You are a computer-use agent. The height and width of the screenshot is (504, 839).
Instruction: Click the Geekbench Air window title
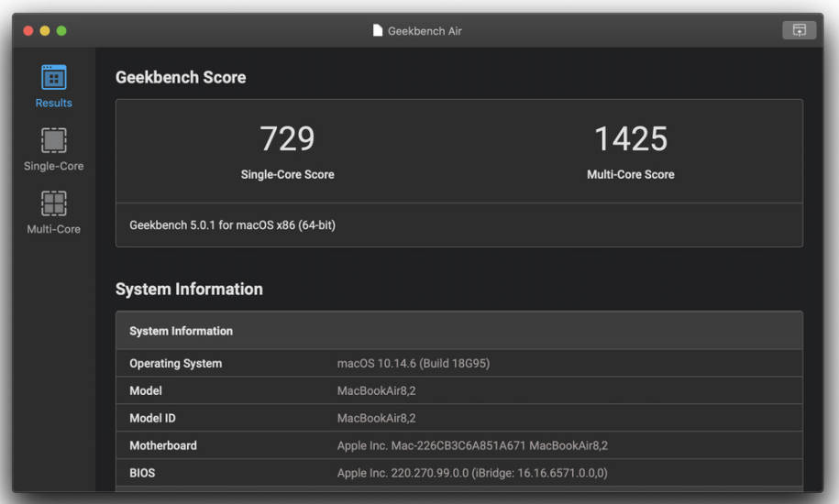point(425,31)
